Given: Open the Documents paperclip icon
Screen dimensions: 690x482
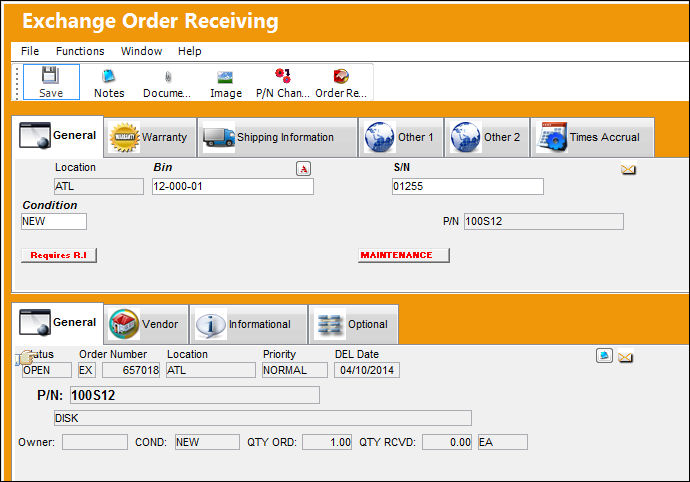Looking at the screenshot, I should pyautogui.click(x=167, y=82).
